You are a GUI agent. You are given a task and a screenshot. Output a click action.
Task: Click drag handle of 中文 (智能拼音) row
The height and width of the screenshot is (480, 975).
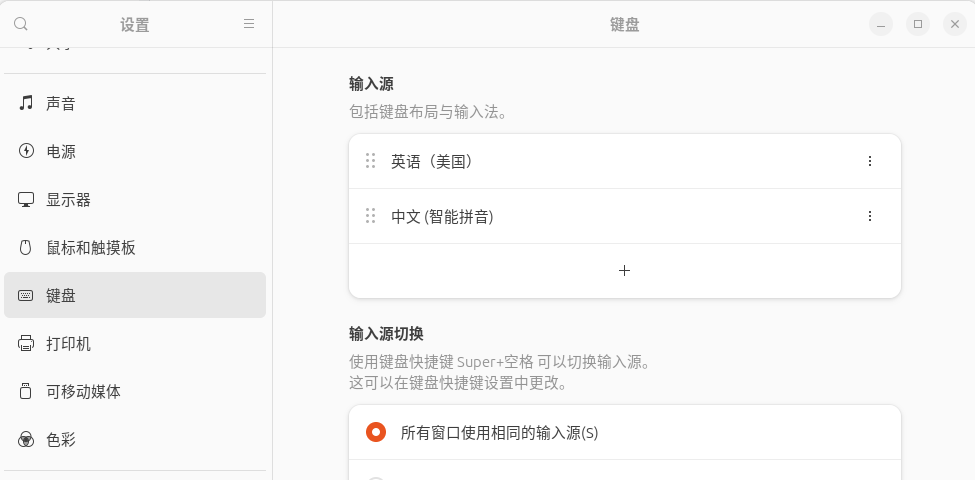(371, 216)
